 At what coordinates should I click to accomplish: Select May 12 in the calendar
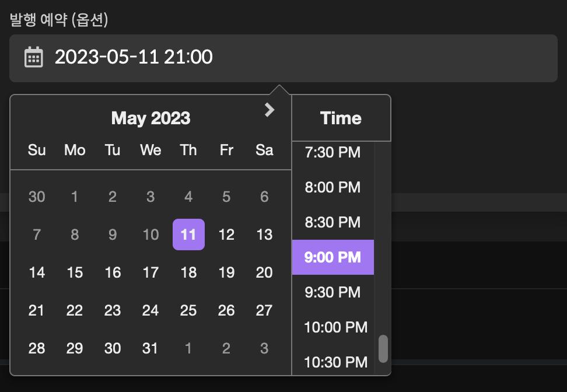click(226, 235)
